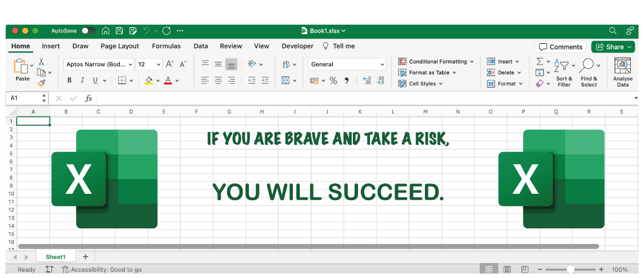
Task: Toggle Center horizontal alignment
Action: click(218, 81)
